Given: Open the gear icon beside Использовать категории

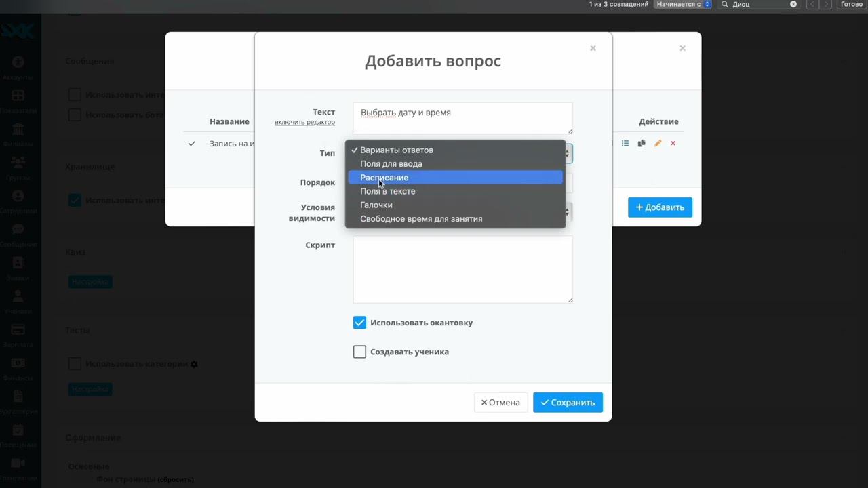Looking at the screenshot, I should click(194, 364).
